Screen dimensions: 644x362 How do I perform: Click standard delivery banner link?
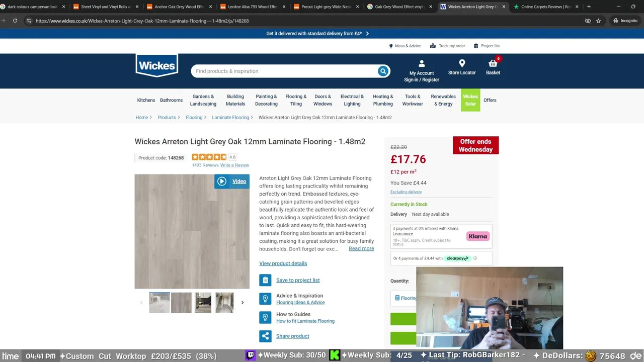click(x=317, y=34)
